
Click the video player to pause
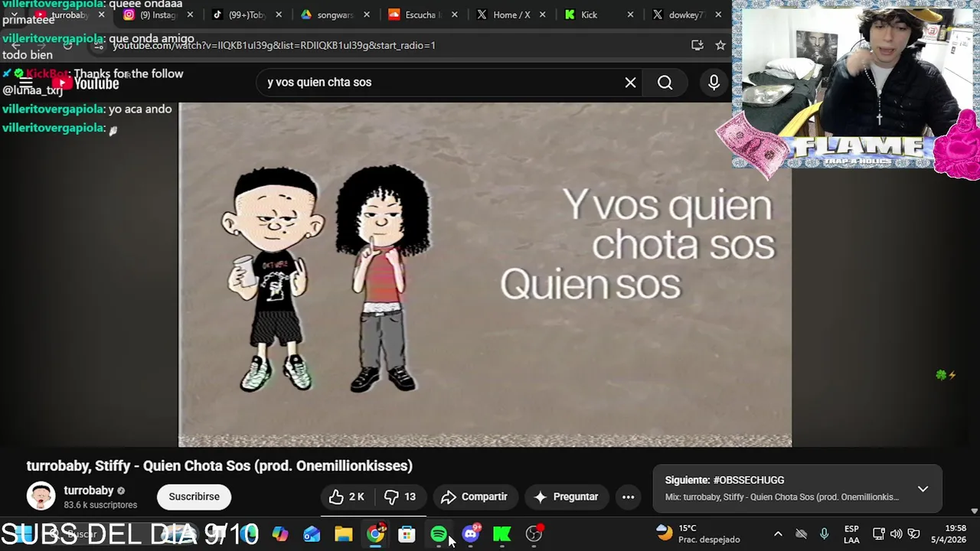coord(485,275)
